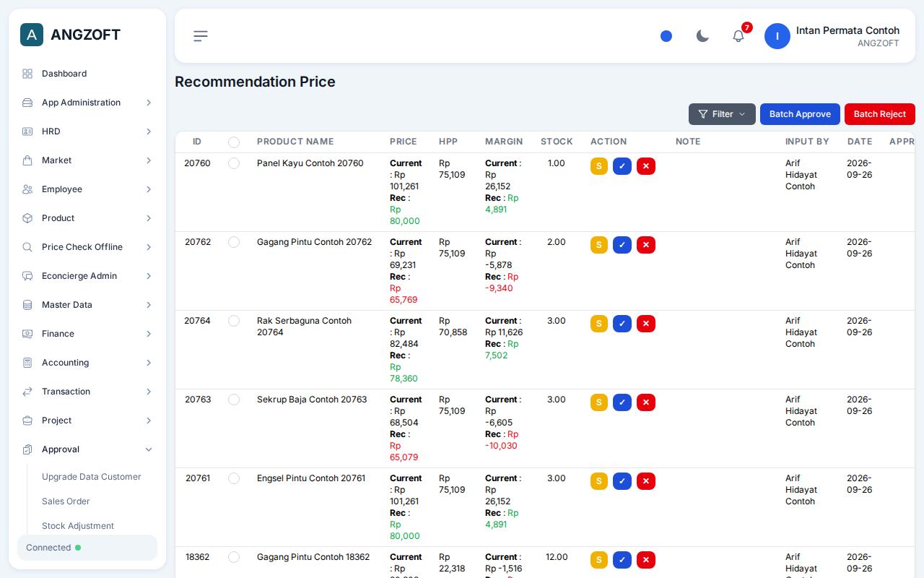
Task: Click yellow S button for ID 20764
Action: [x=599, y=324]
